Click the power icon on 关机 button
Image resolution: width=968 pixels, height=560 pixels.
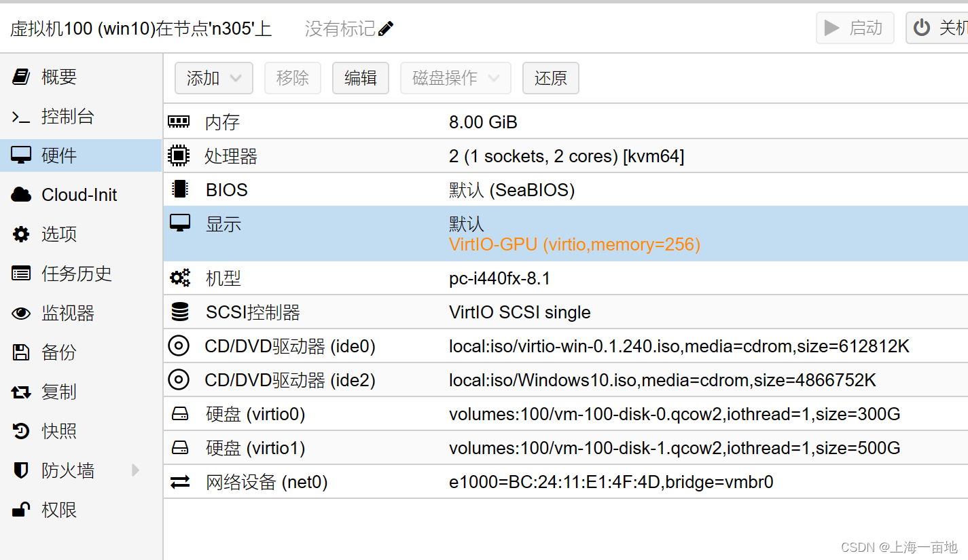(x=921, y=28)
